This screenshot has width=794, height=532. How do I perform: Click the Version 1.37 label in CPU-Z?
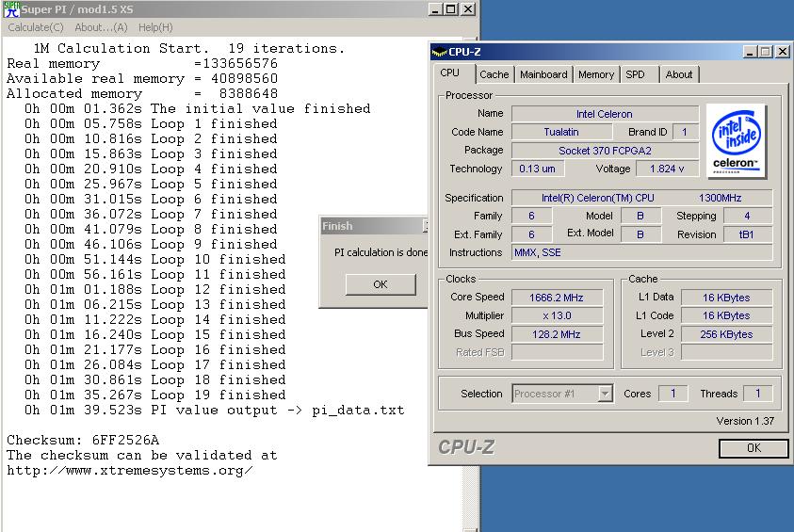745,421
